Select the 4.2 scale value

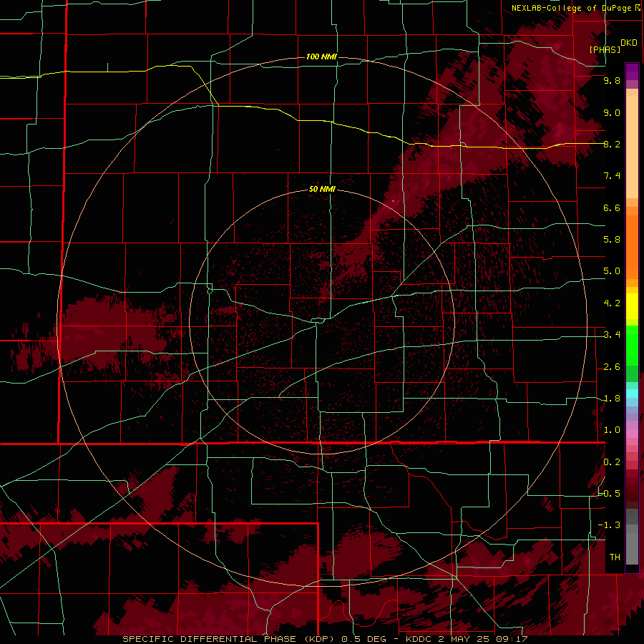pyautogui.click(x=612, y=303)
